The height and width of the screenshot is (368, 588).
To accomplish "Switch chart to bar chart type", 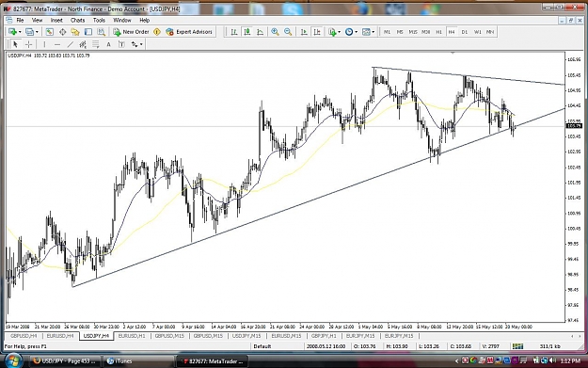I will [x=234, y=32].
